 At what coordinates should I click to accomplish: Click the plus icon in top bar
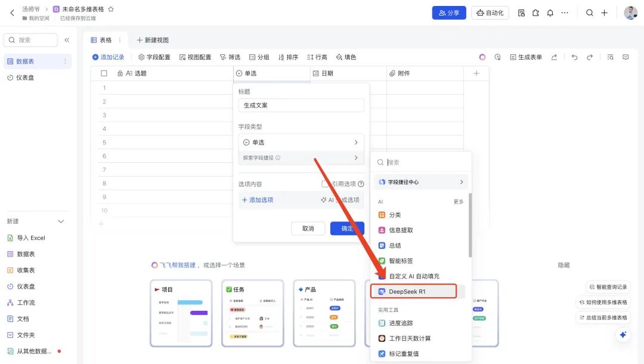[604, 13]
